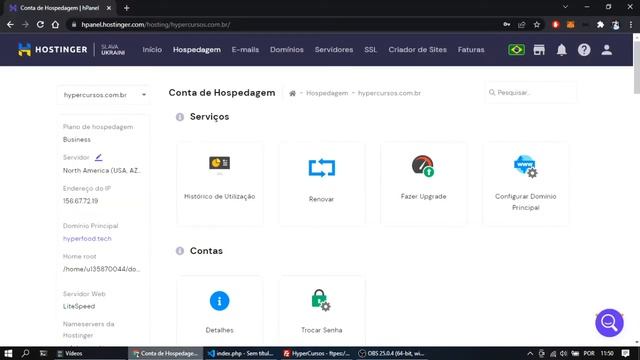Click info icon beside Contas heading

180,251
